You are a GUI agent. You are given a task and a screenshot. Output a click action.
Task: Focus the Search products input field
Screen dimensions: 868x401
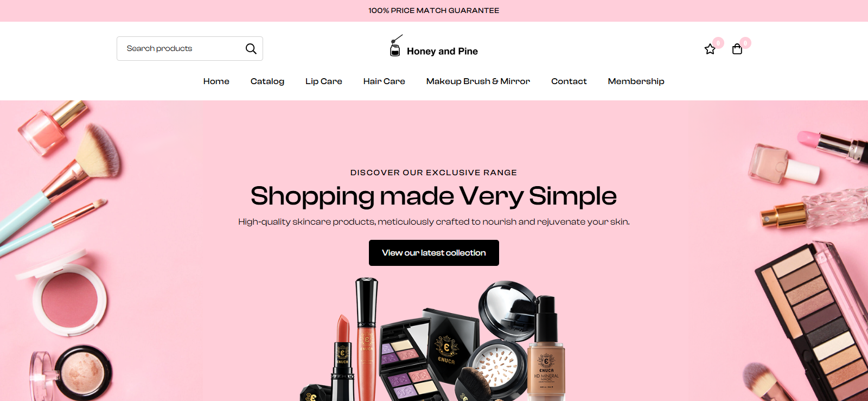pos(181,49)
